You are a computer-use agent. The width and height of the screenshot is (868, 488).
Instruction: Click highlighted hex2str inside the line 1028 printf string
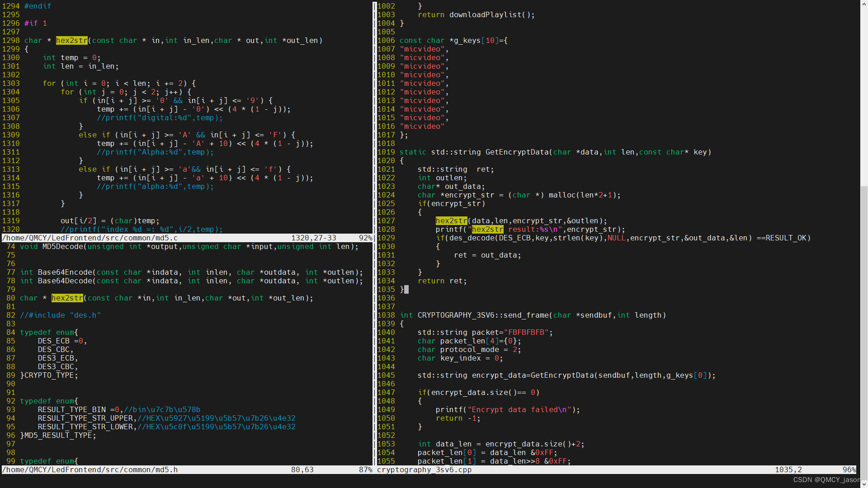[487, 230]
